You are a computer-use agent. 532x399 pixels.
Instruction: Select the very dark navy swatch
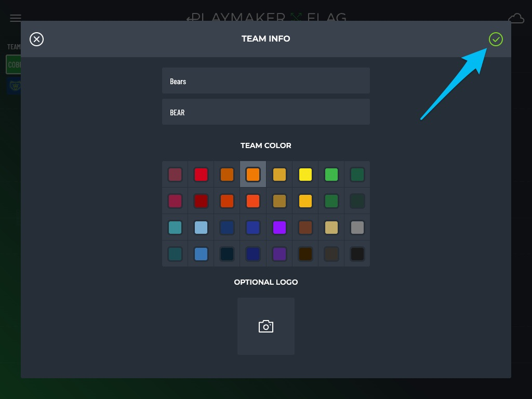pos(227,254)
